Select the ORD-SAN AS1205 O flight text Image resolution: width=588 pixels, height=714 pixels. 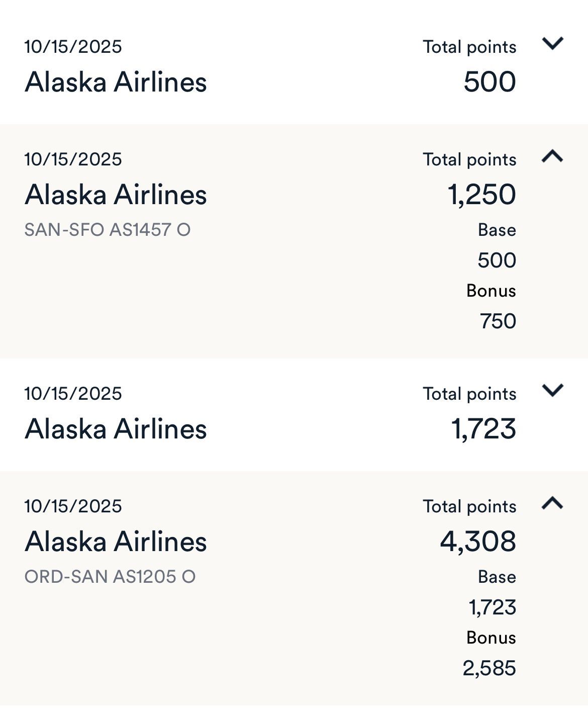pyautogui.click(x=110, y=577)
